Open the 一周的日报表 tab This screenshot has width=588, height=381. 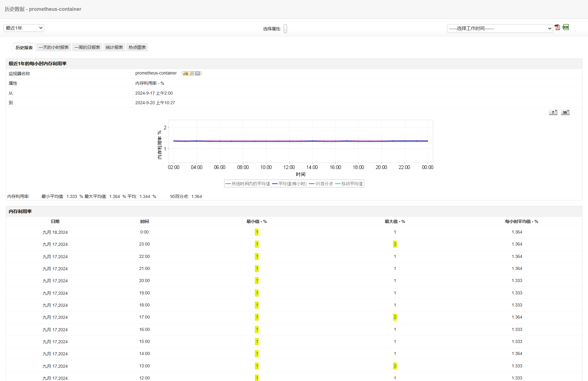pyautogui.click(x=87, y=47)
